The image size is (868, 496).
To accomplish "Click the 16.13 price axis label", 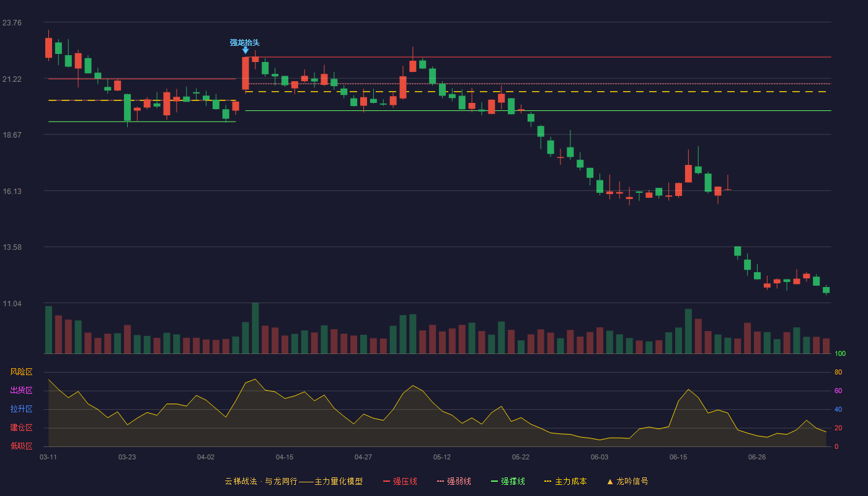I will [x=12, y=192].
